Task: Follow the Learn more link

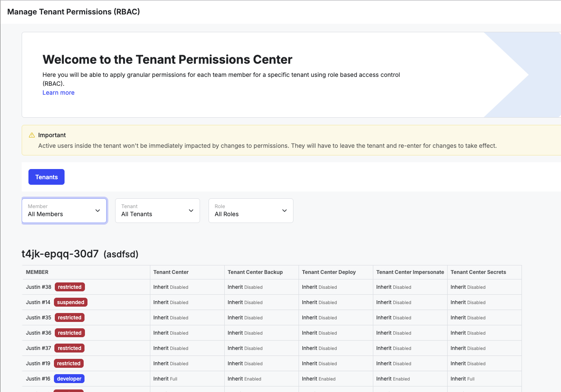Action: point(59,93)
